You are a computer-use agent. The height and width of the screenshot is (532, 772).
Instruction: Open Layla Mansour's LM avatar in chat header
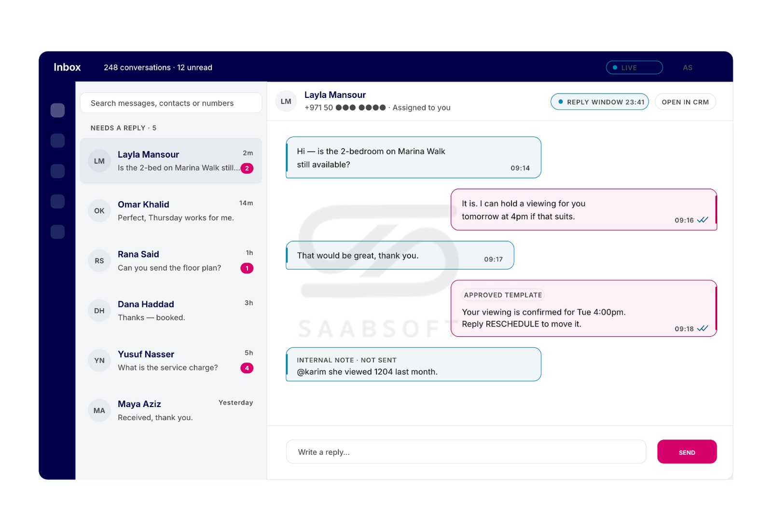[x=286, y=101]
